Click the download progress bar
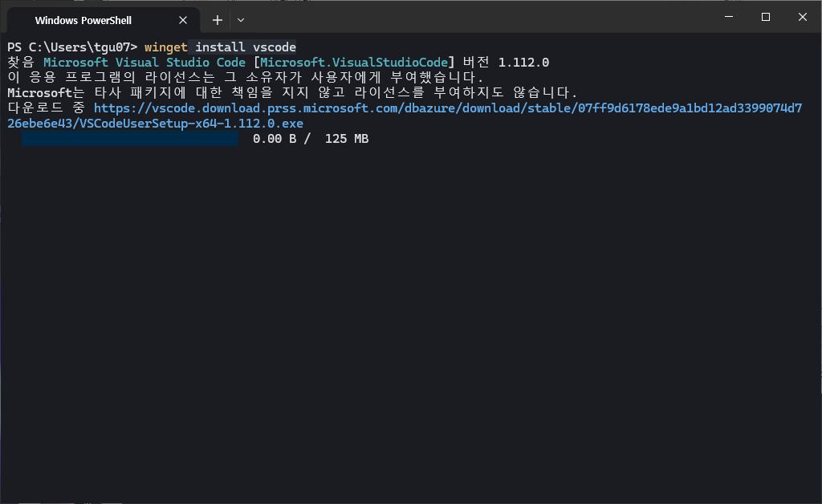The image size is (822, 504). [130, 140]
